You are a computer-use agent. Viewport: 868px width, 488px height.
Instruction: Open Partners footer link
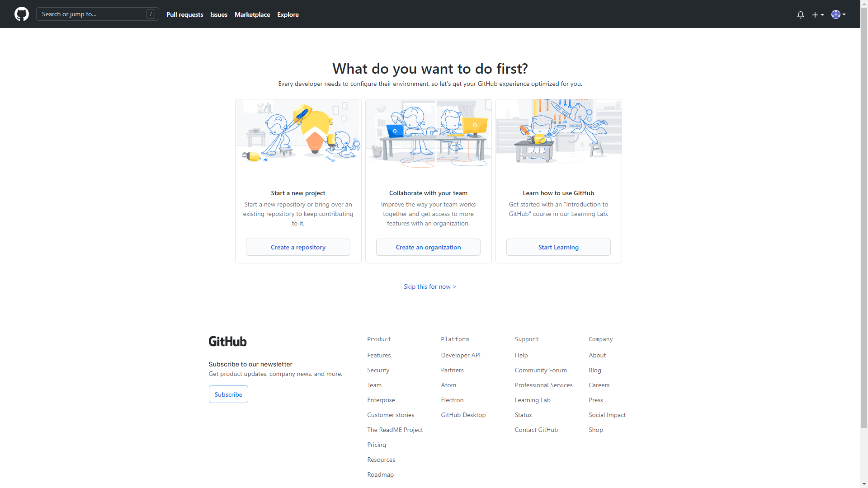pos(452,370)
